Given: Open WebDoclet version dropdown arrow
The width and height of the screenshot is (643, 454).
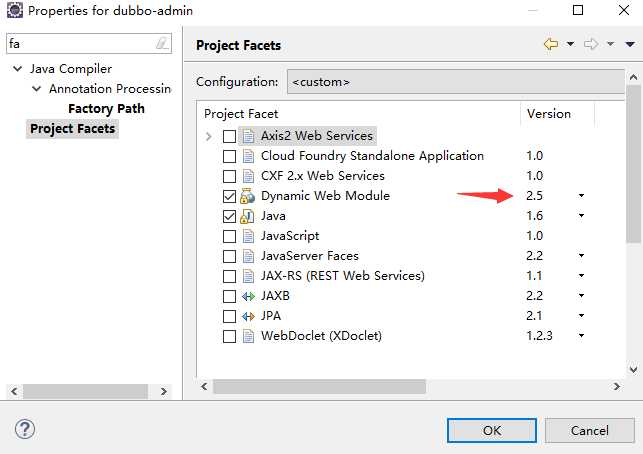Looking at the screenshot, I should pyautogui.click(x=581, y=336).
